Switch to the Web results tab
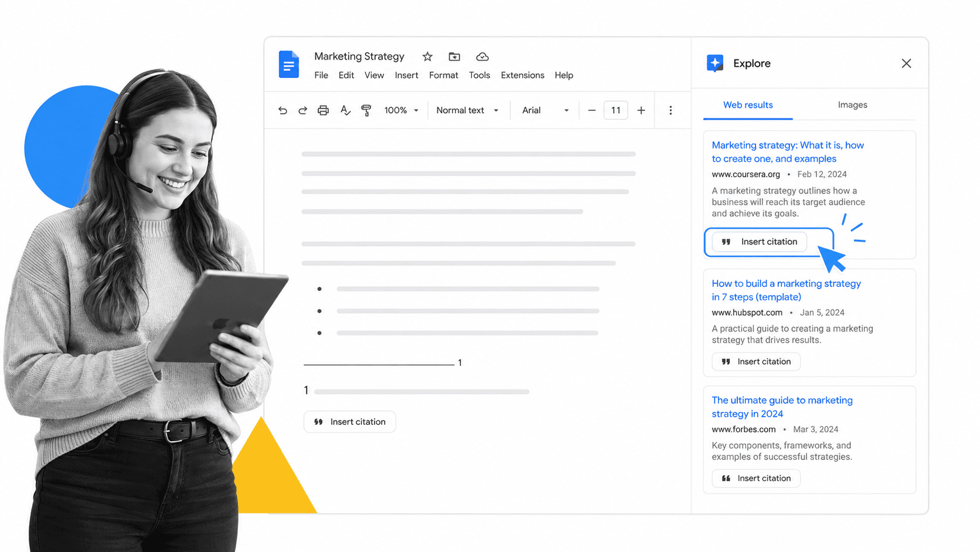This screenshot has width=980, height=552. tap(748, 105)
